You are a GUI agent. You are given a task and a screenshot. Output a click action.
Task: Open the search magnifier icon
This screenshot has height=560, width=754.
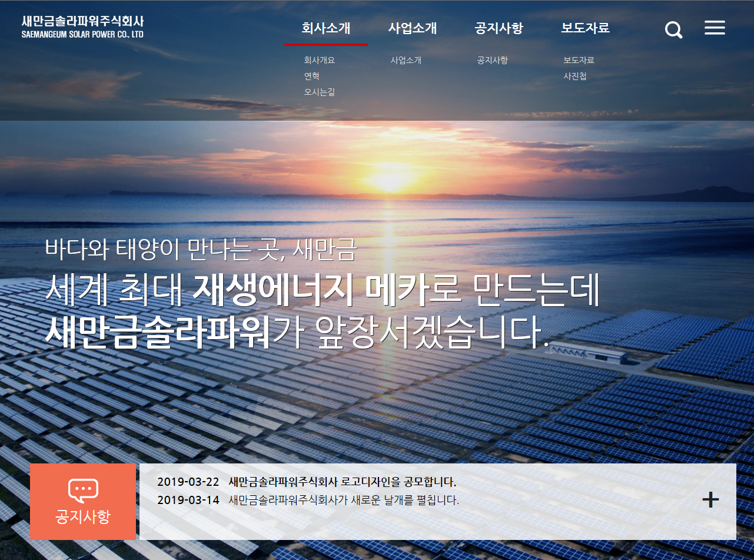point(673,29)
